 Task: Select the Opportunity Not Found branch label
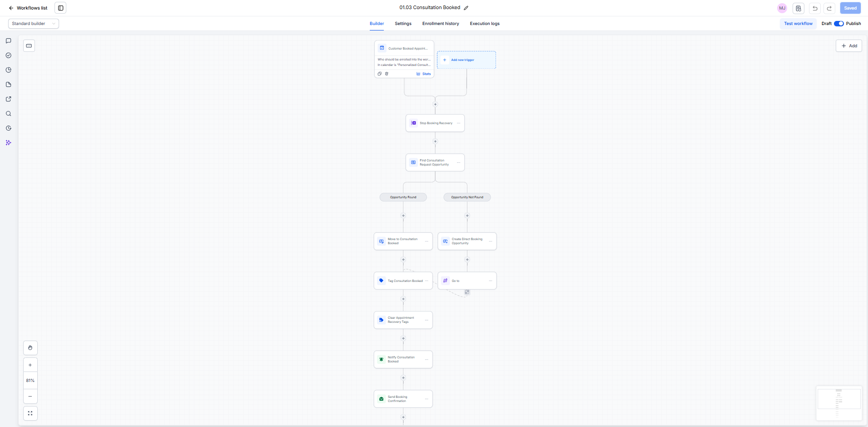(x=467, y=197)
